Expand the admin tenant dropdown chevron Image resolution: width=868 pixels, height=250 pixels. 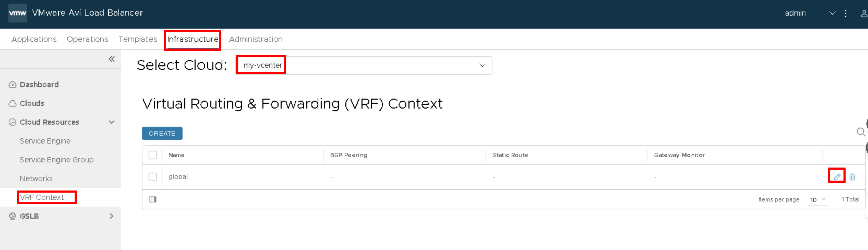(832, 13)
